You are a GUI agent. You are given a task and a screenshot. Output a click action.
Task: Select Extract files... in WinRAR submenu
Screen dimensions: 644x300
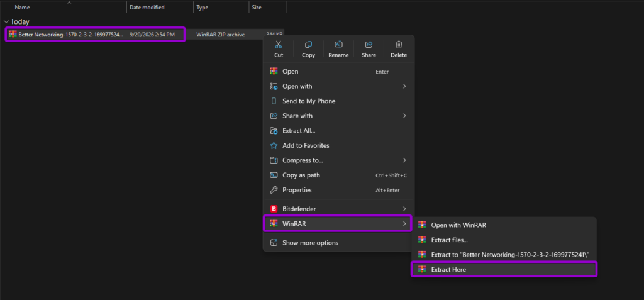point(504,240)
